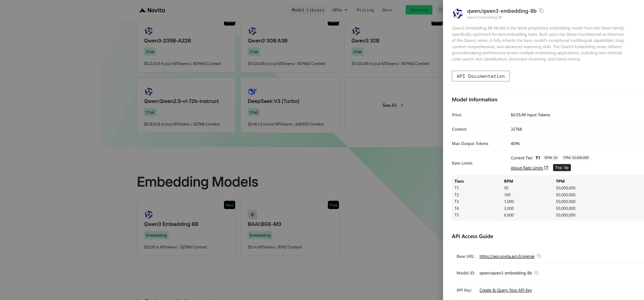
Task: Expand the GPUs dropdown menu
Action: (x=340, y=10)
